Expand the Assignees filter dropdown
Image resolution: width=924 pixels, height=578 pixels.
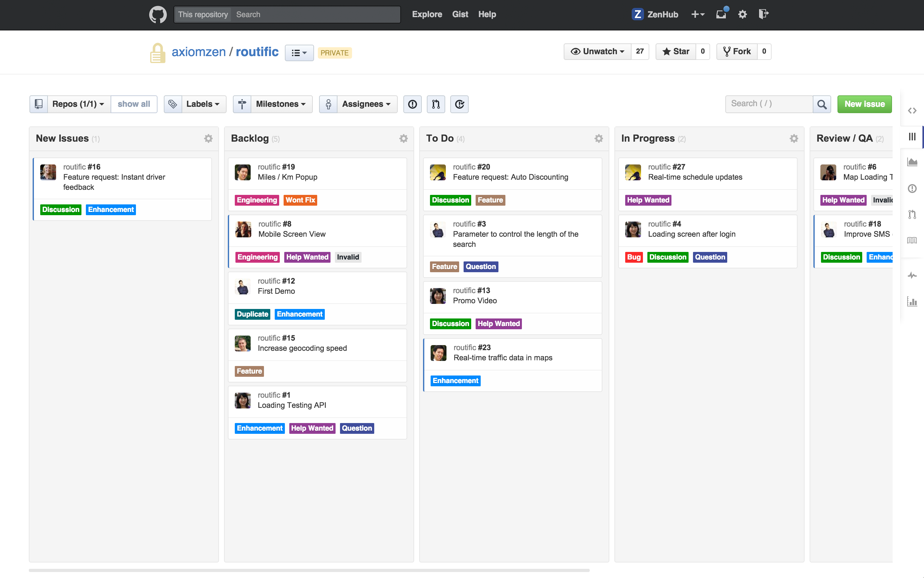click(x=366, y=104)
